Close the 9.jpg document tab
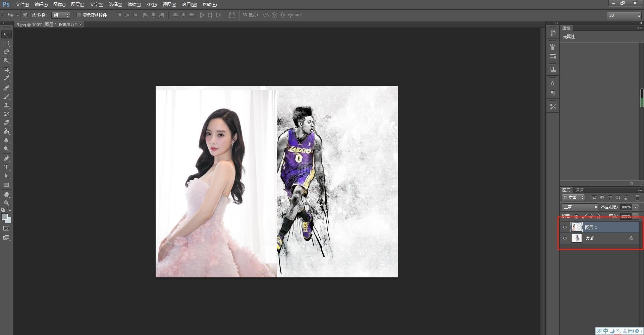The image size is (644, 335). click(80, 24)
